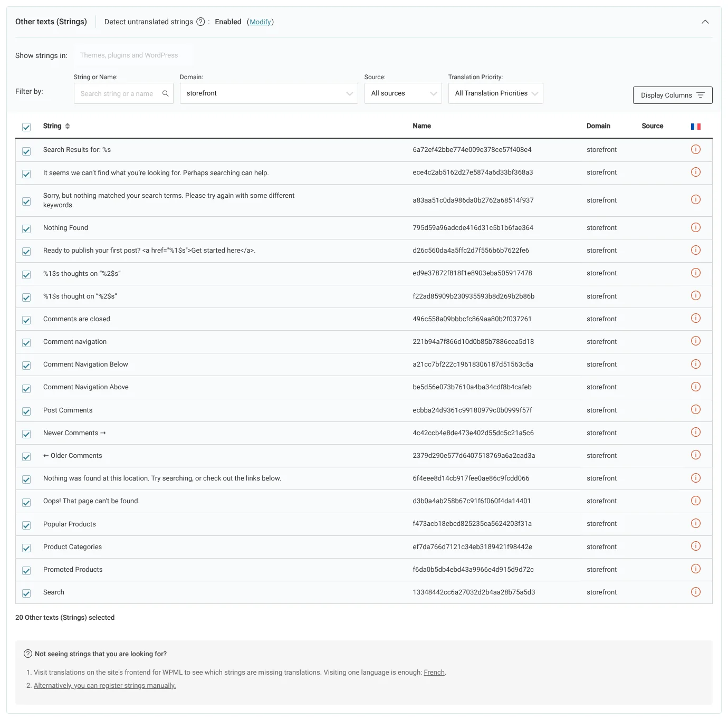Click status icon for 'Oops! That page can't be found.'
This screenshot has height=720, width=728.
click(x=696, y=501)
